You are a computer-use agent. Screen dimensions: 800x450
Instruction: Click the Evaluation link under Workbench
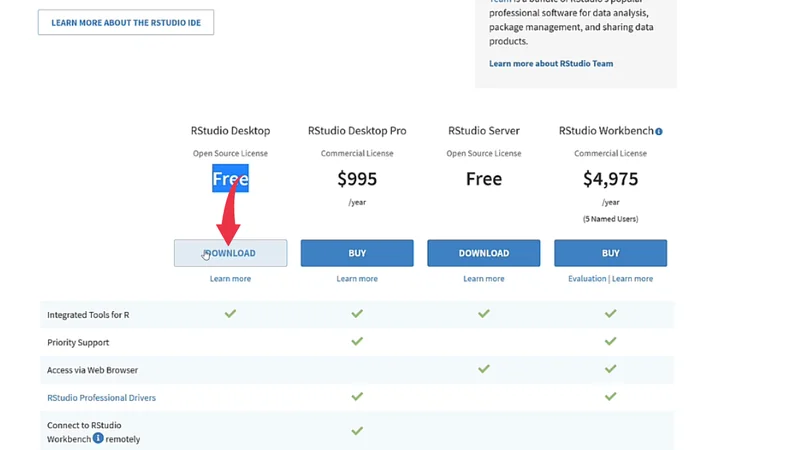(587, 279)
